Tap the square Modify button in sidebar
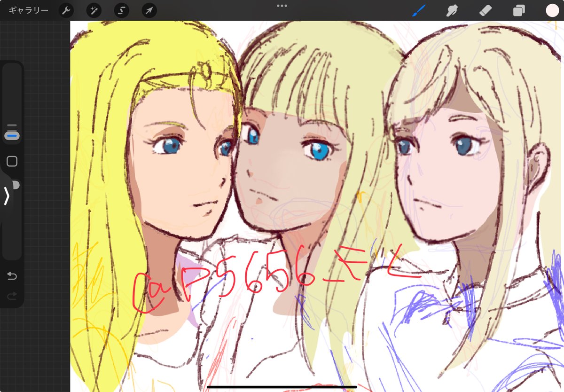Viewport: 564px width, 392px height. coord(12,162)
